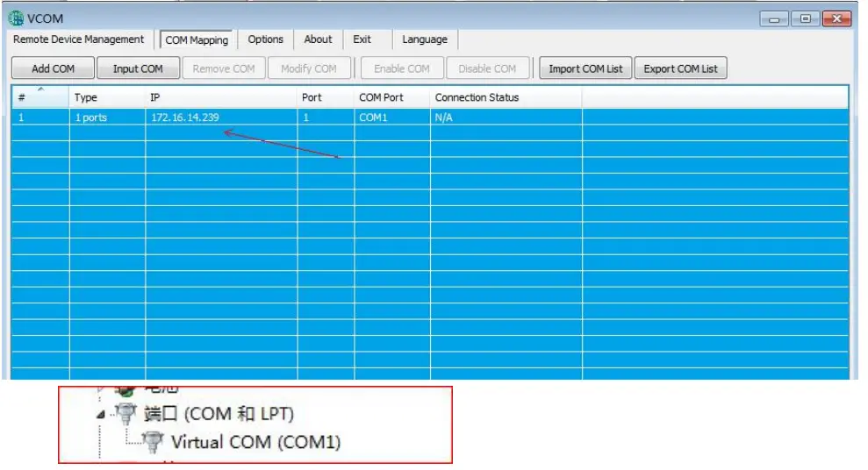Switch to the COM Mapping tab

[197, 39]
